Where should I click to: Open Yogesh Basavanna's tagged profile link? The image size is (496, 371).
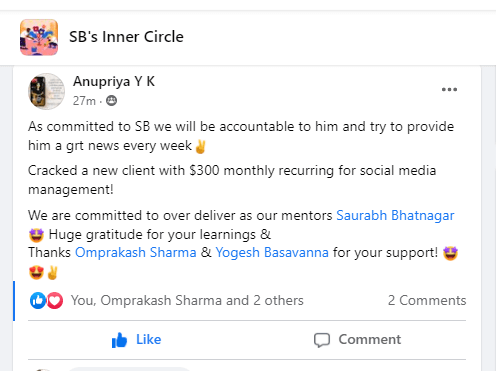(272, 253)
